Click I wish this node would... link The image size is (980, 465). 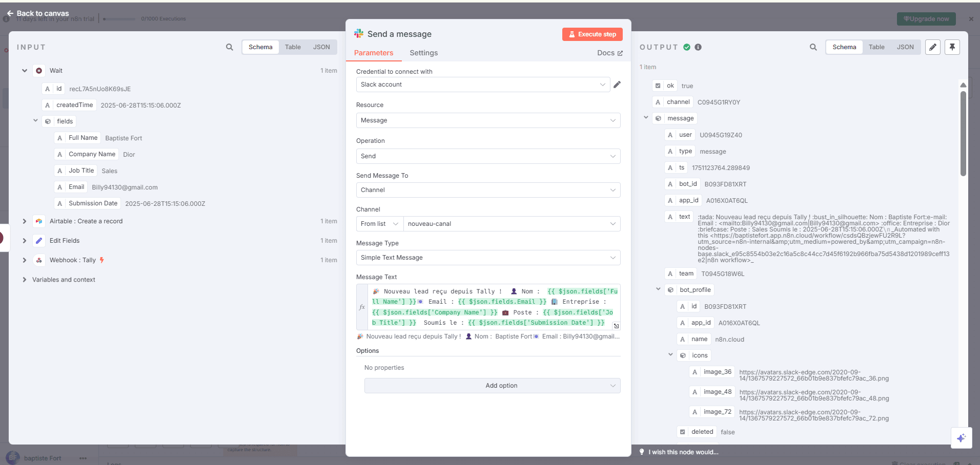tap(683, 452)
